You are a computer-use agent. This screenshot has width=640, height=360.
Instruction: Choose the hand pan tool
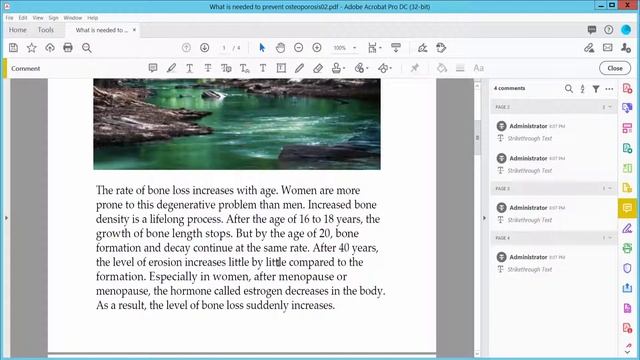pyautogui.click(x=280, y=48)
